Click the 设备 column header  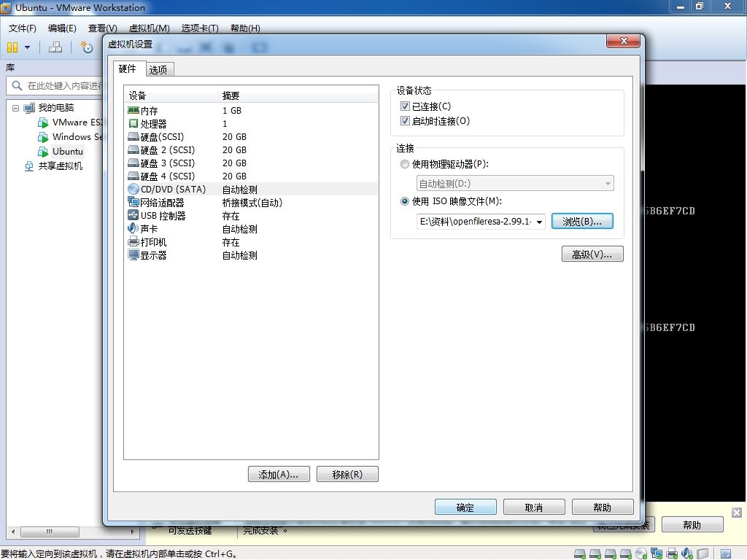coord(171,96)
